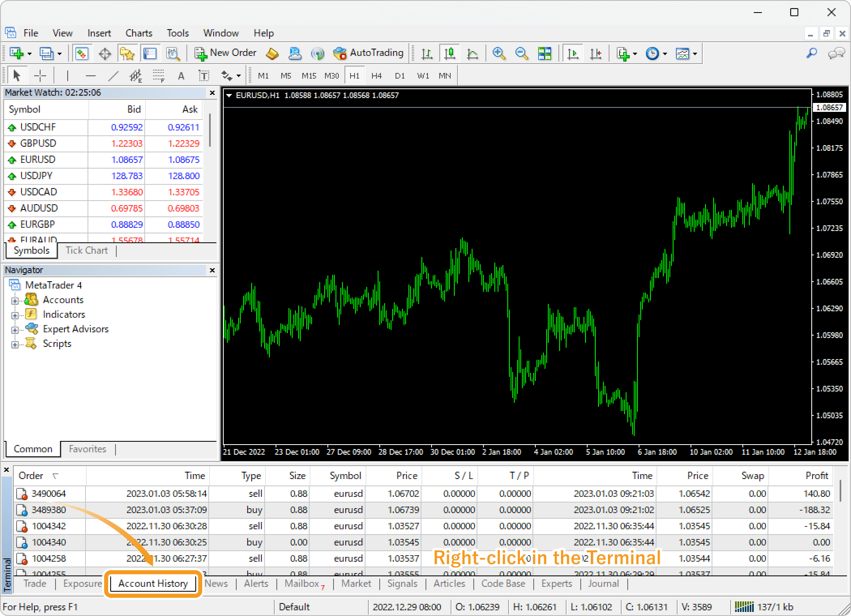Expand the Indicators tree node
This screenshot has width=851, height=616.
[x=15, y=315]
